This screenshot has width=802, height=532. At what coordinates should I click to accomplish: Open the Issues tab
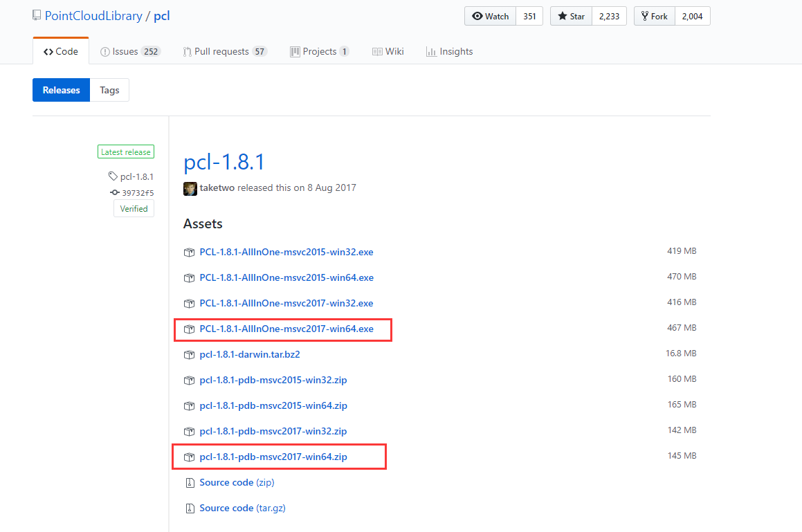130,52
